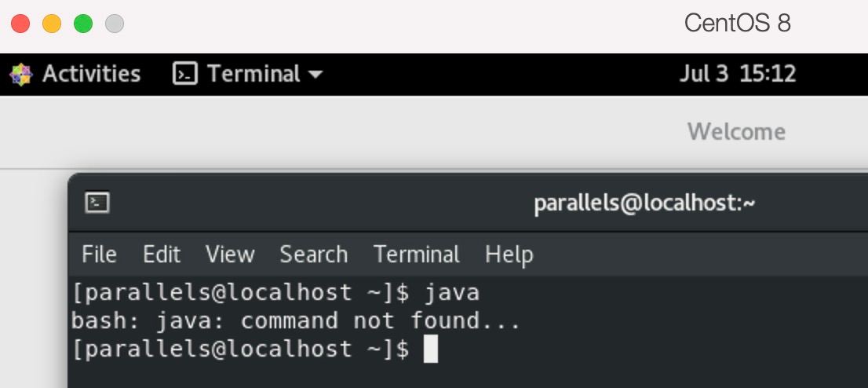Open the View menu
The height and width of the screenshot is (388, 868).
(230, 254)
